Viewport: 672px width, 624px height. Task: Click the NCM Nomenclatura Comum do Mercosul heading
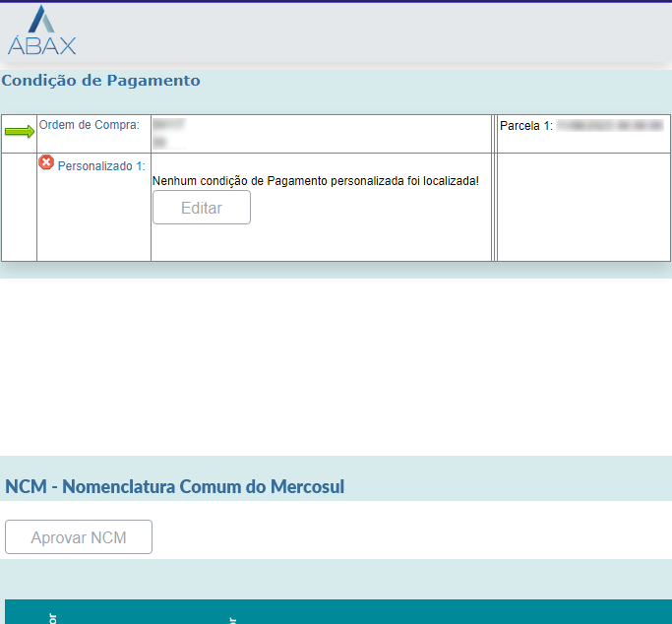tap(174, 486)
